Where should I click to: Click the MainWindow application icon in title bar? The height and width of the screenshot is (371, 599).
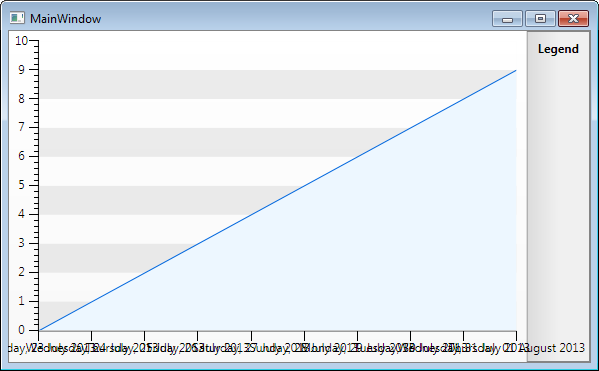point(17,18)
